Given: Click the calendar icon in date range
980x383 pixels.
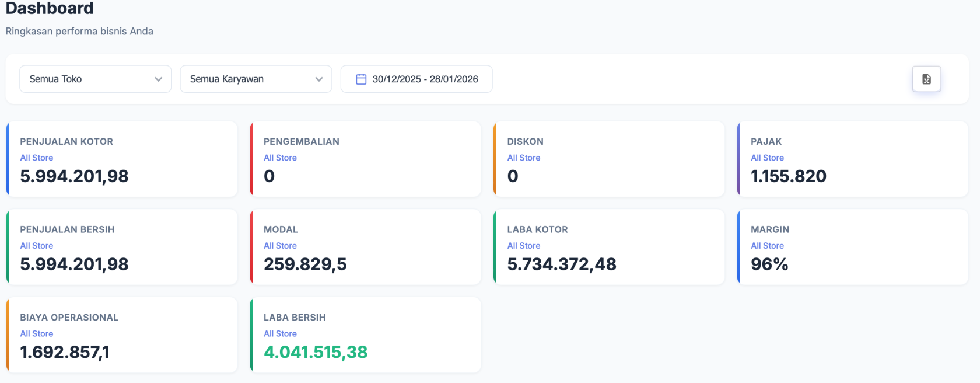Looking at the screenshot, I should 361,79.
